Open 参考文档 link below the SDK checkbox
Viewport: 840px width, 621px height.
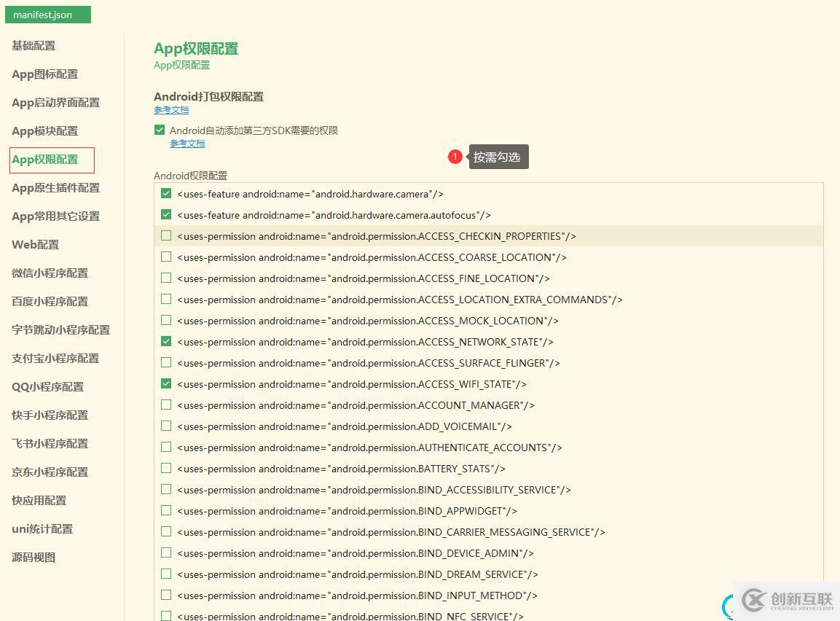(187, 144)
